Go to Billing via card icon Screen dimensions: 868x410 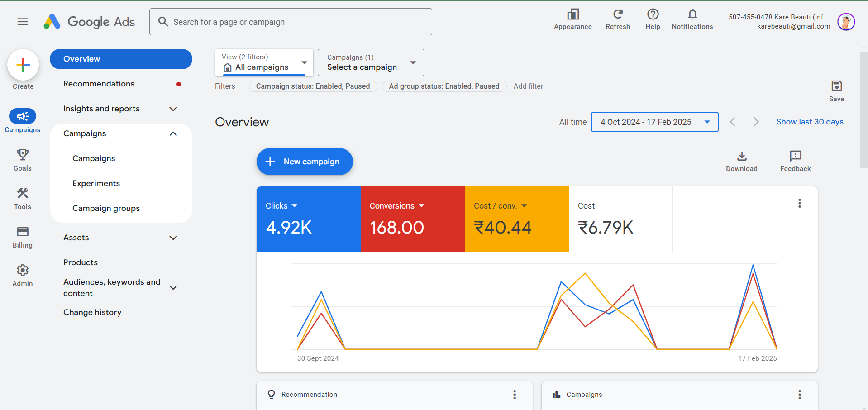(x=23, y=232)
